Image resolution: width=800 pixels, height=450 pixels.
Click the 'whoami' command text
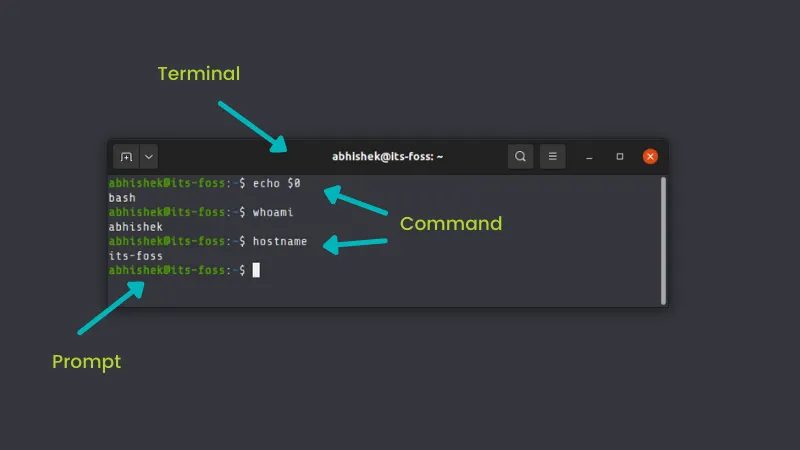(273, 213)
